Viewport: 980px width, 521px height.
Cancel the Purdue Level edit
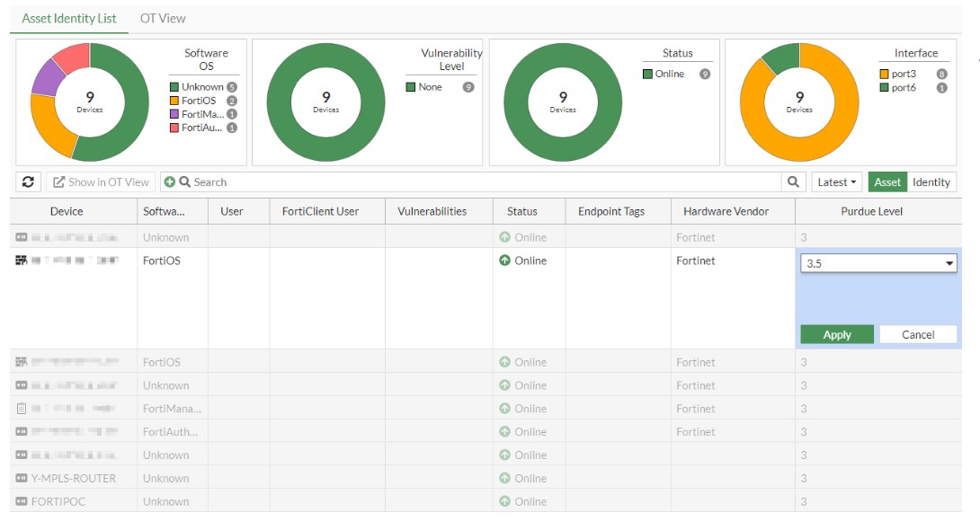click(x=917, y=335)
